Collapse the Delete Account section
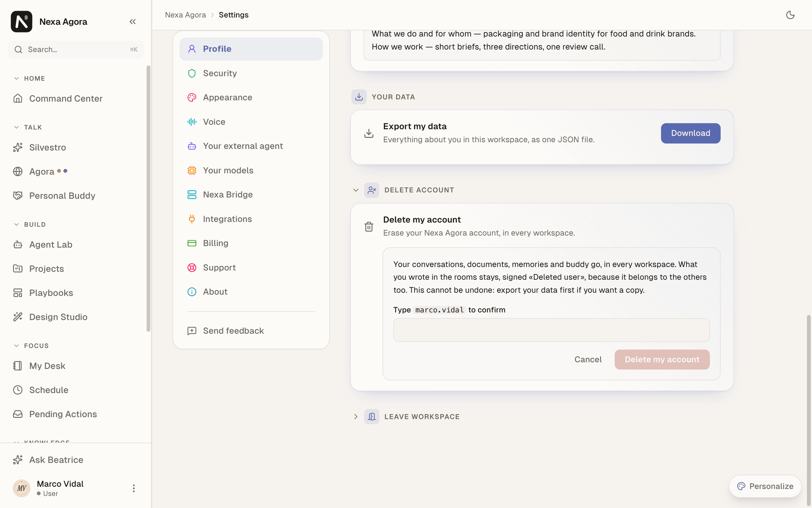812x508 pixels. tap(356, 190)
